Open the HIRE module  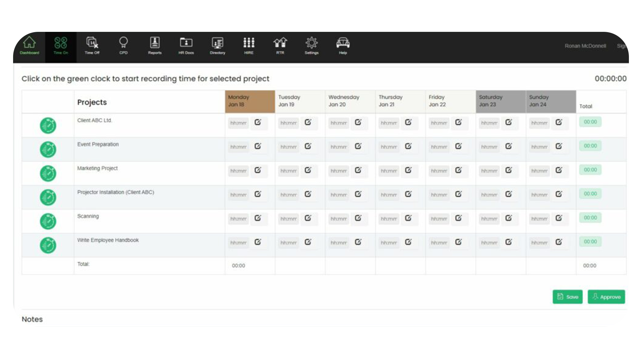pos(249,46)
